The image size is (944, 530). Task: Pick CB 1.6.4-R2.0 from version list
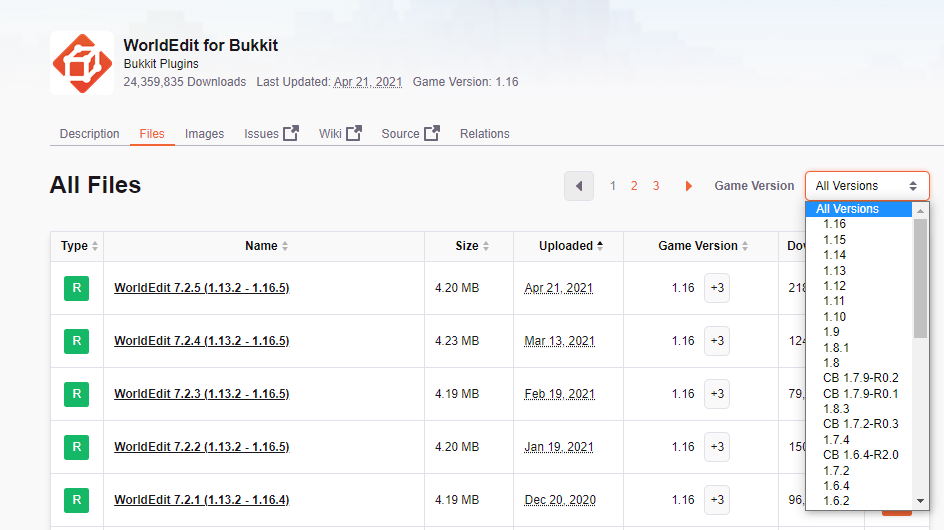point(859,455)
